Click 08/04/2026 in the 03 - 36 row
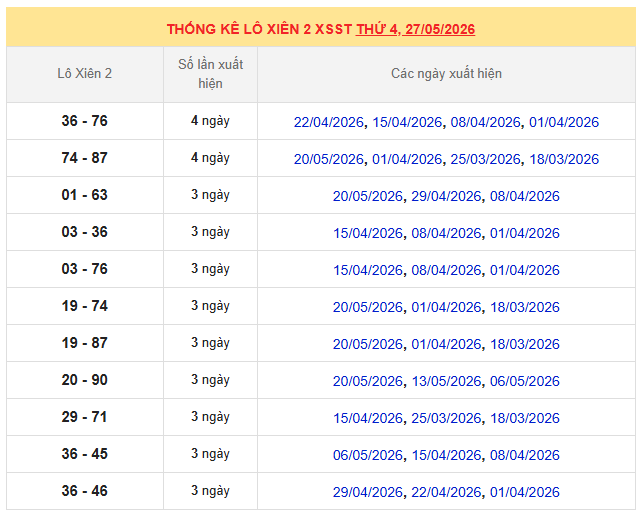Screen dimensions: 644x519 tap(446, 233)
